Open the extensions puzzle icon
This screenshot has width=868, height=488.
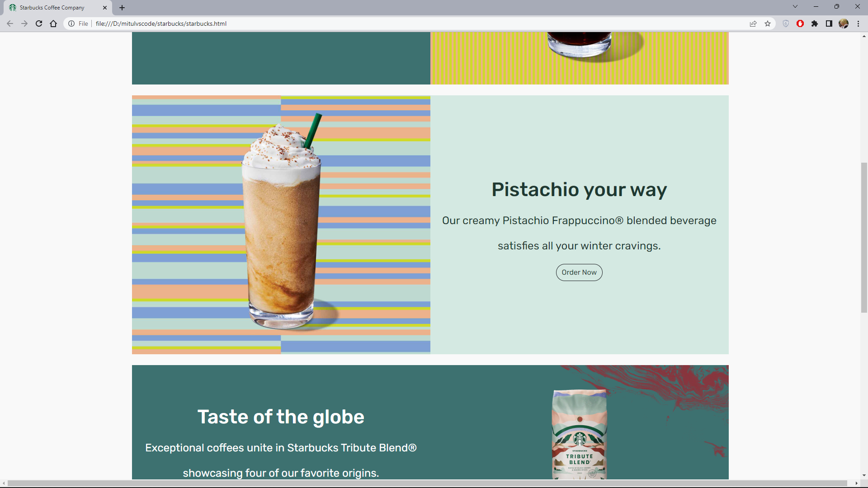pos(815,23)
